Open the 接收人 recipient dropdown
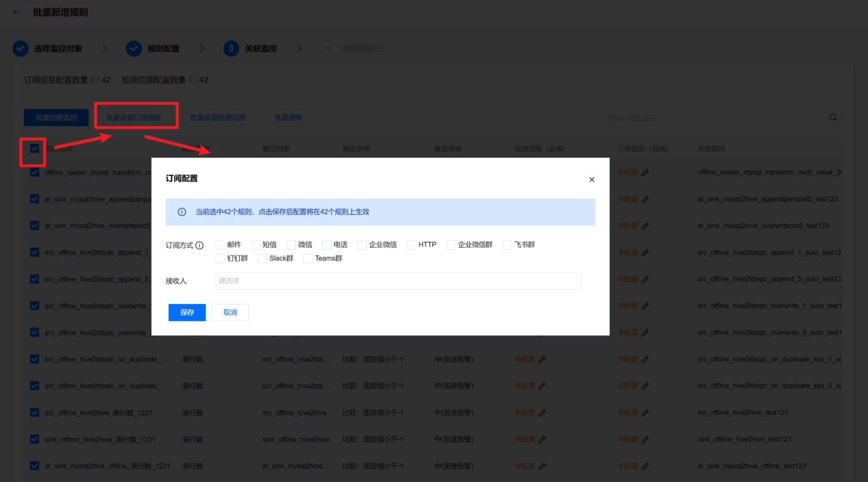The image size is (868, 482). (398, 281)
